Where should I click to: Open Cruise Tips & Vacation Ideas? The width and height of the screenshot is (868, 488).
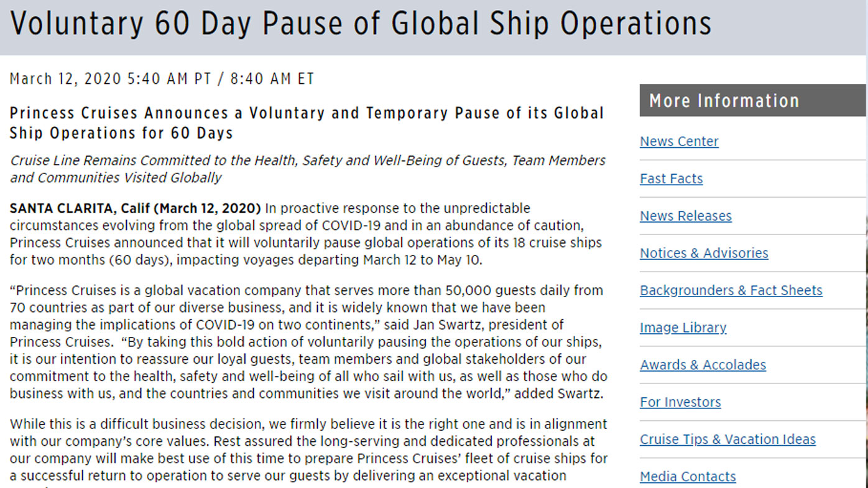pos(727,440)
